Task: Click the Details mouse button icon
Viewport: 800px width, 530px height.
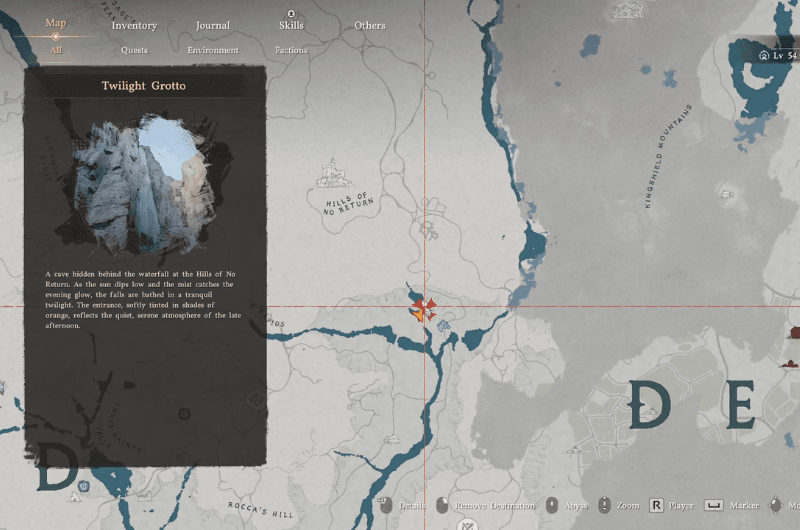Action: click(x=385, y=506)
